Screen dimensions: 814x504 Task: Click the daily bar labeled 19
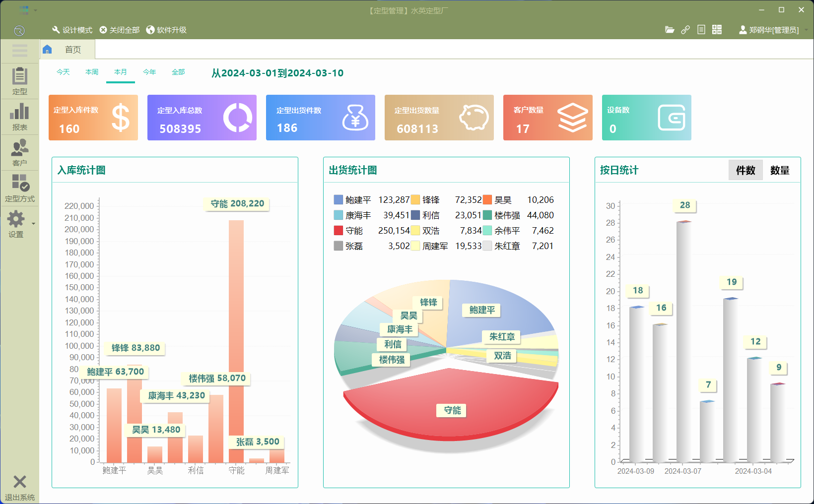tap(731, 380)
